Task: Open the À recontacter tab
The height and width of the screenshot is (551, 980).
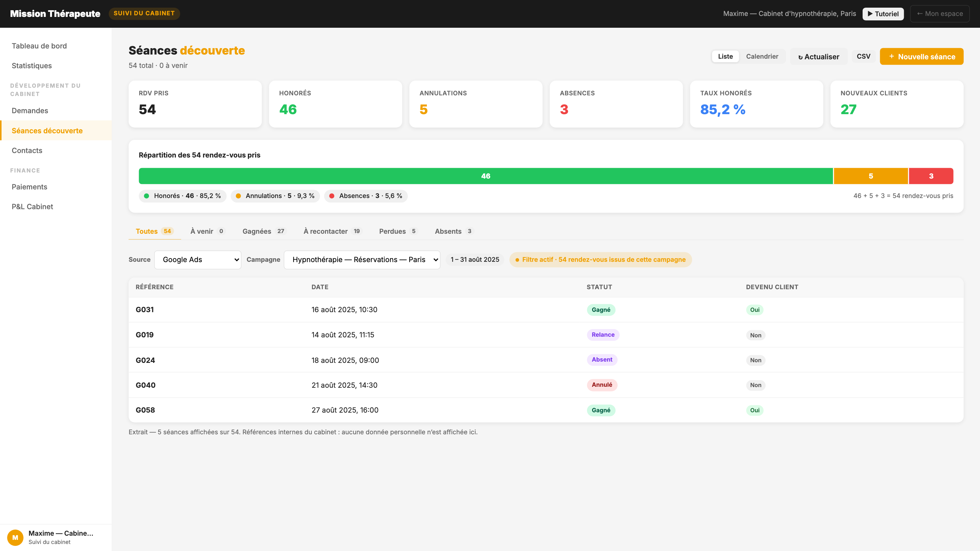Action: pyautogui.click(x=332, y=231)
